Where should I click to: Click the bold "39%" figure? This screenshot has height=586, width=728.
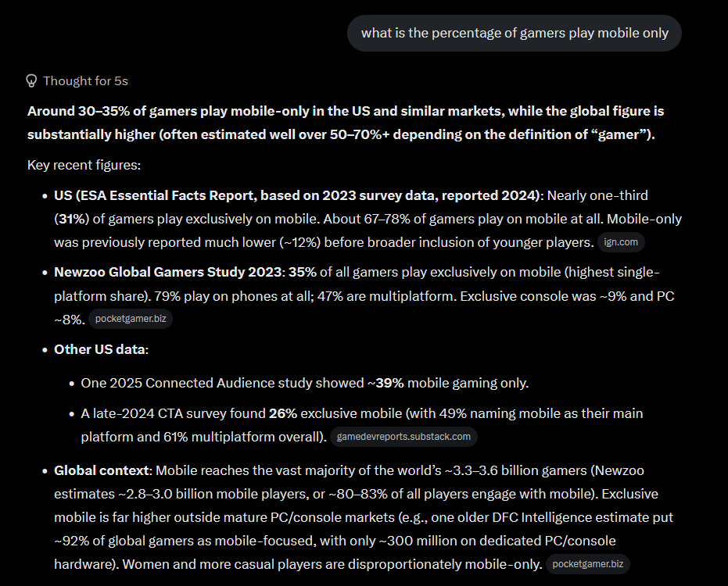[389, 383]
